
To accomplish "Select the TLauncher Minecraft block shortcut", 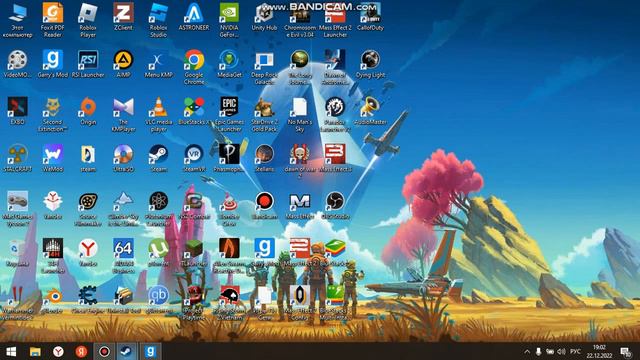I will (194, 252).
